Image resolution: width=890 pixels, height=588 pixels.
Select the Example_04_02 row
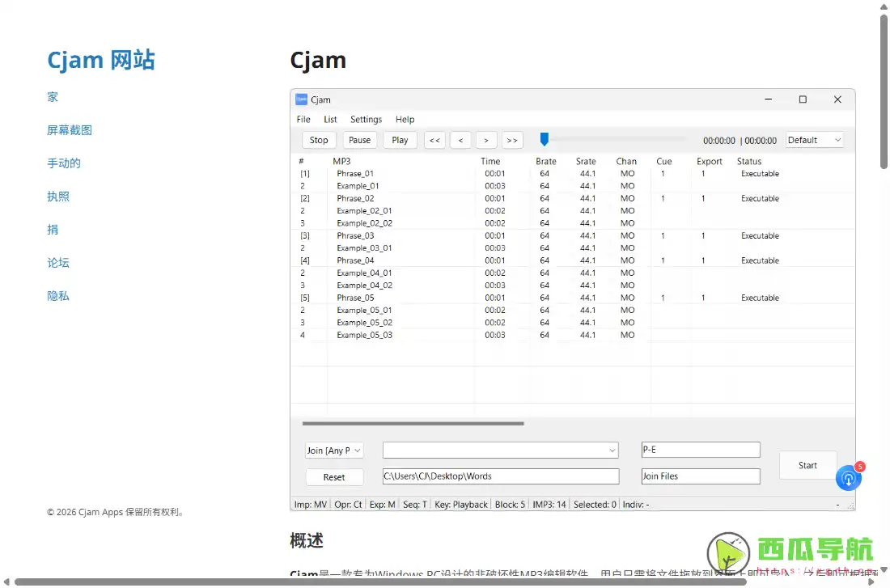pyautogui.click(x=572, y=286)
